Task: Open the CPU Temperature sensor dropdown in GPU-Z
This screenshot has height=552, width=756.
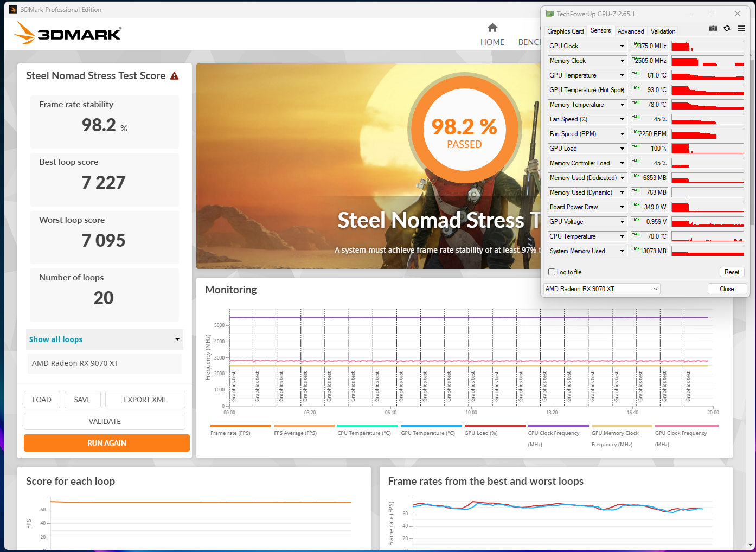Action: (x=622, y=236)
